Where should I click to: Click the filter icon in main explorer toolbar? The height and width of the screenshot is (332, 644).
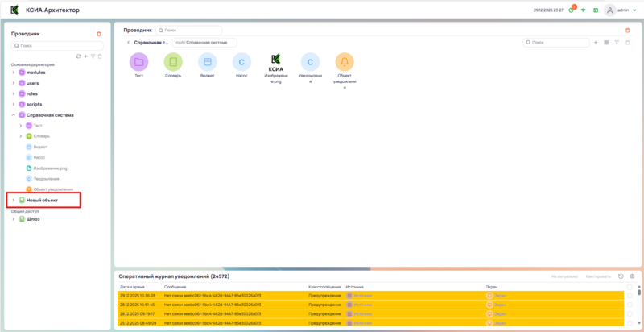coord(616,42)
